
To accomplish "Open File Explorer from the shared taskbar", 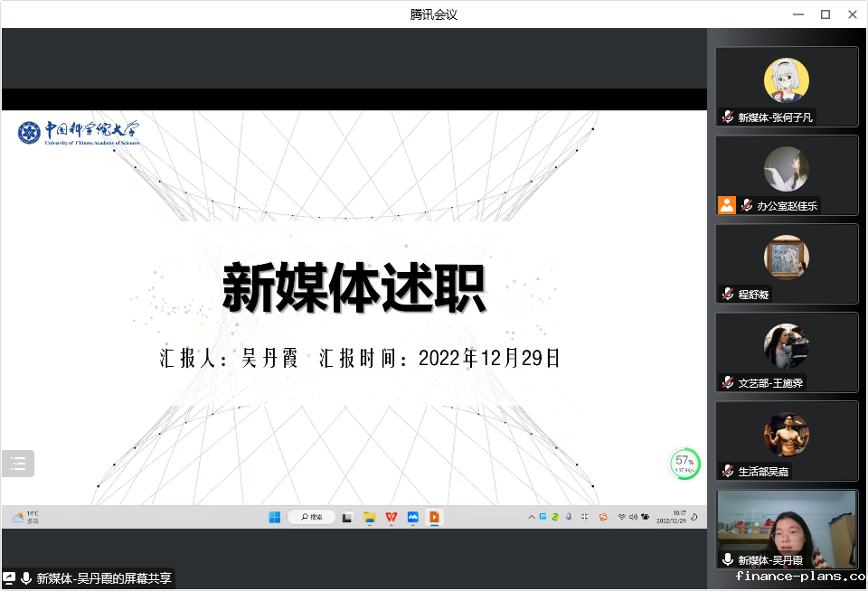I will click(369, 517).
